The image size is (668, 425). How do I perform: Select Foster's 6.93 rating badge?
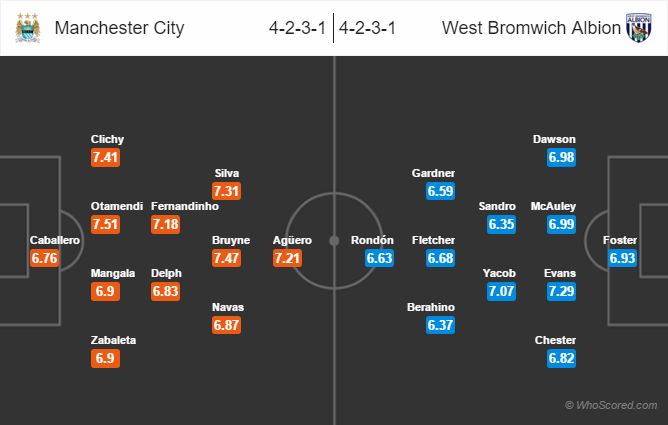622,259
